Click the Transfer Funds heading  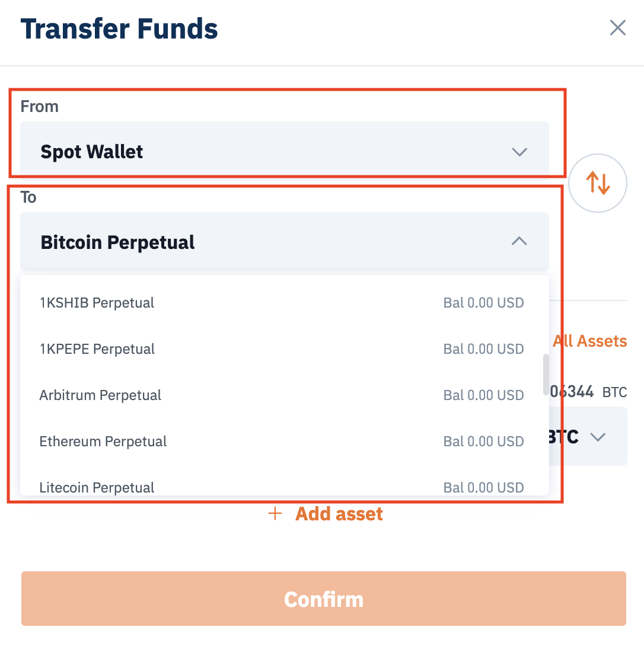click(119, 28)
